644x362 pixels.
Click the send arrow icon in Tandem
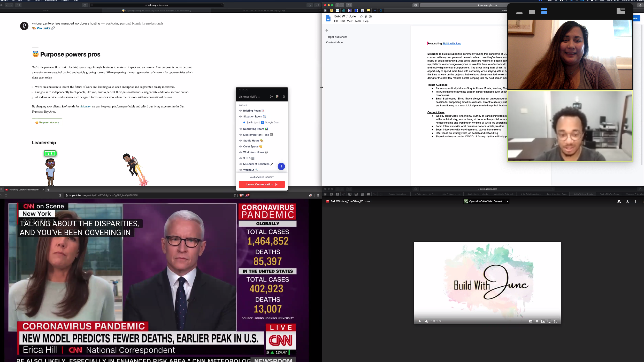pyautogui.click(x=271, y=97)
